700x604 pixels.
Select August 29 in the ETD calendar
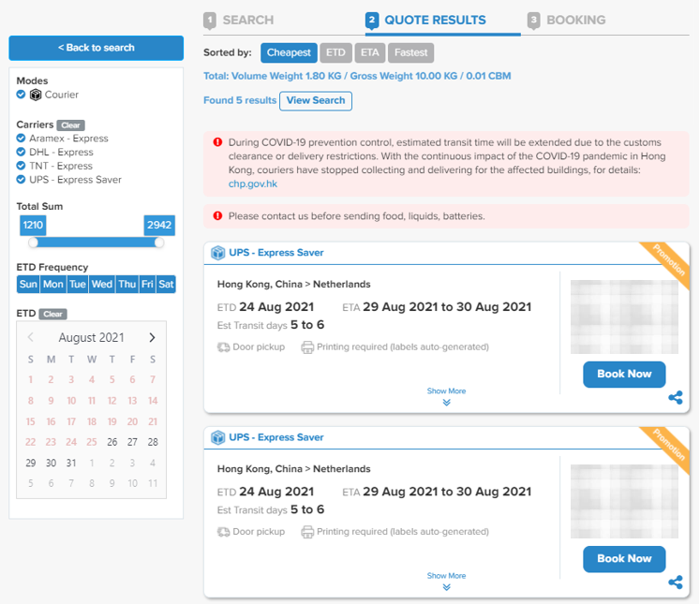[x=30, y=463]
